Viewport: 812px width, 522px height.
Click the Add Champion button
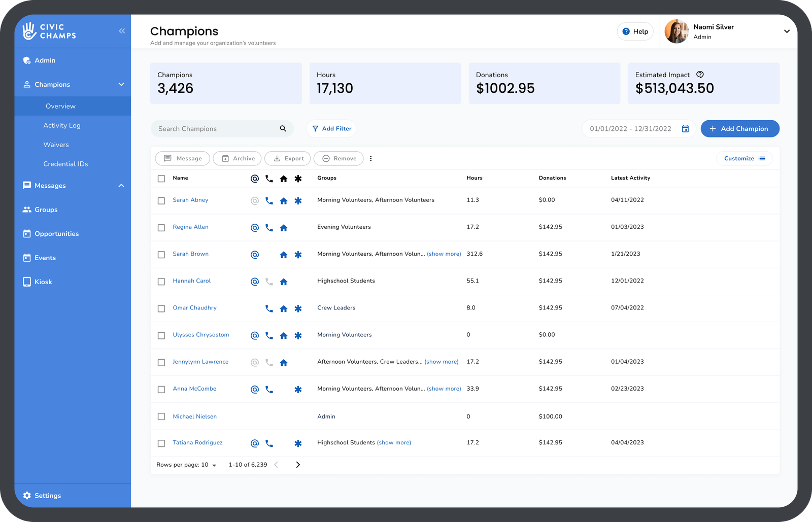coord(740,129)
